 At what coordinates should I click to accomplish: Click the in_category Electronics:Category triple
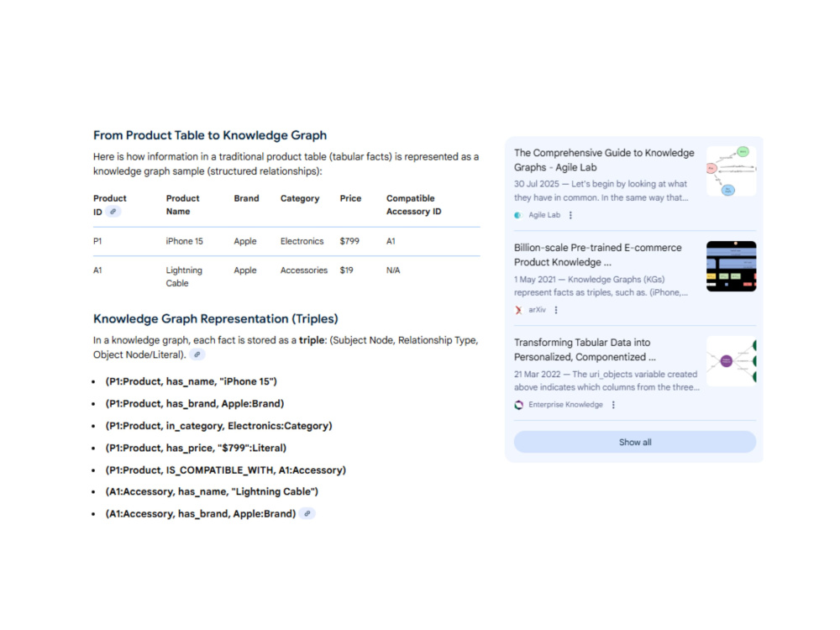click(218, 426)
